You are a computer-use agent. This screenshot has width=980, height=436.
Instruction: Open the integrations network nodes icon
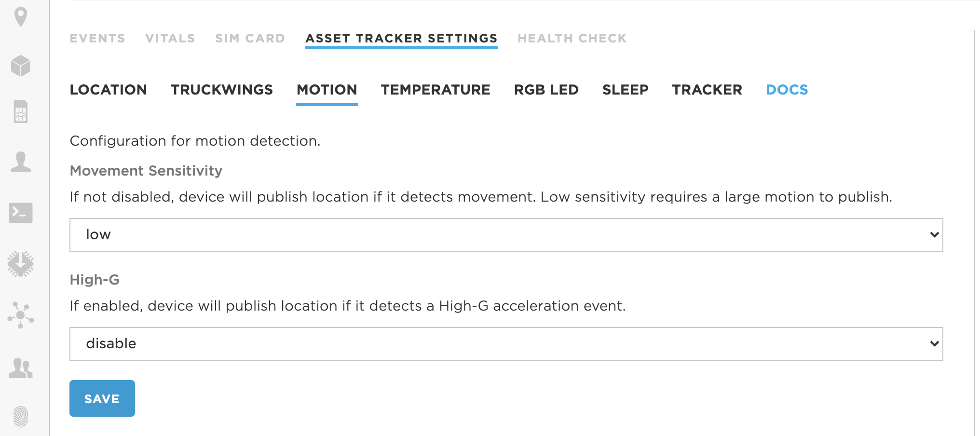21,315
